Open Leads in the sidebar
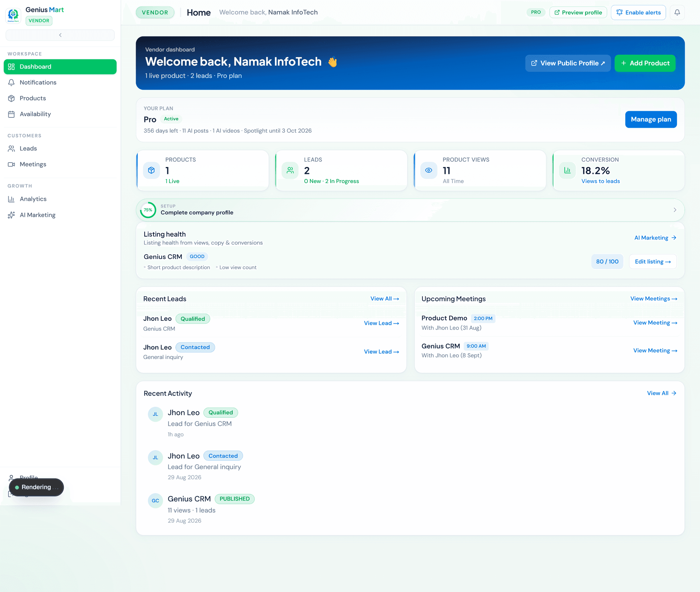 (60, 148)
